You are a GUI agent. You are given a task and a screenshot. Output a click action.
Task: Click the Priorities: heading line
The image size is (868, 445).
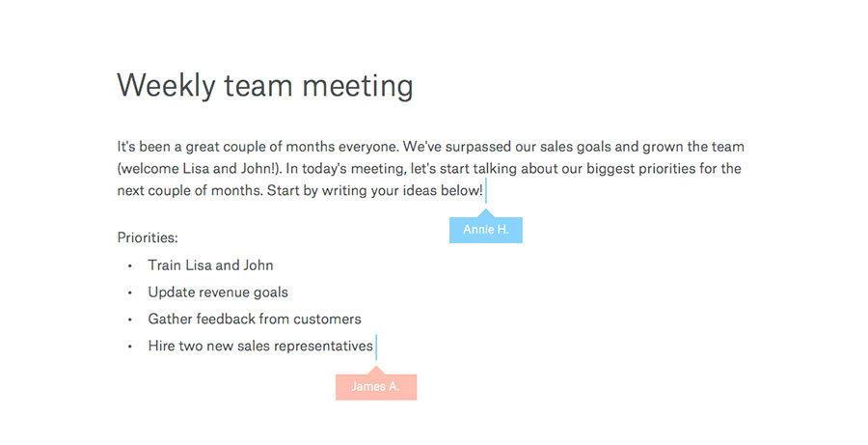coord(148,238)
